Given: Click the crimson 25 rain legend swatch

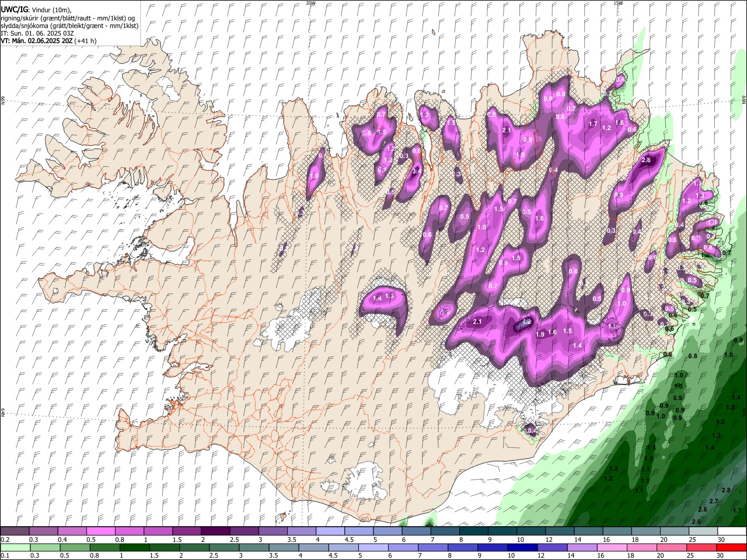Looking at the screenshot, I should tap(702, 548).
